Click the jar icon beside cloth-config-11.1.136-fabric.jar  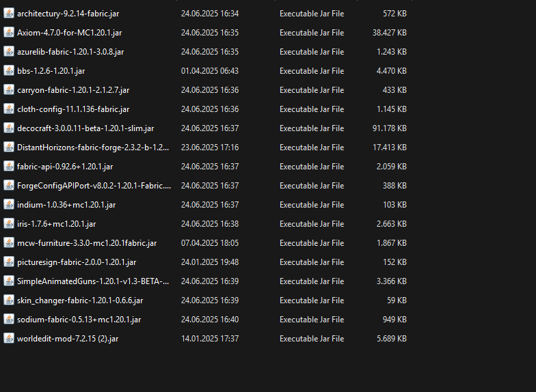[9, 109]
